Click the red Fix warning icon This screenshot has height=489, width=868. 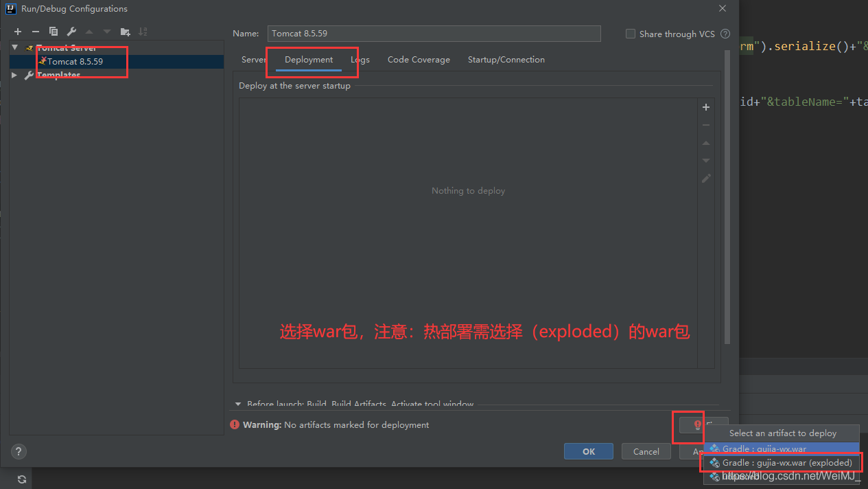coord(689,426)
